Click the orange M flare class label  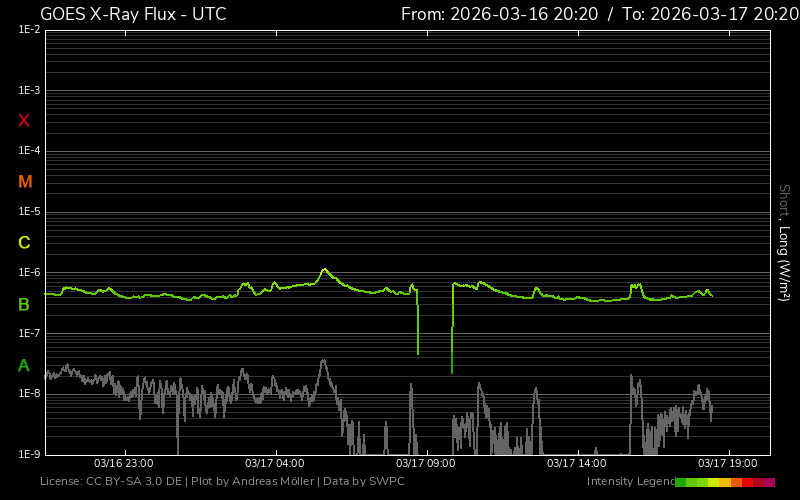pyautogui.click(x=25, y=182)
